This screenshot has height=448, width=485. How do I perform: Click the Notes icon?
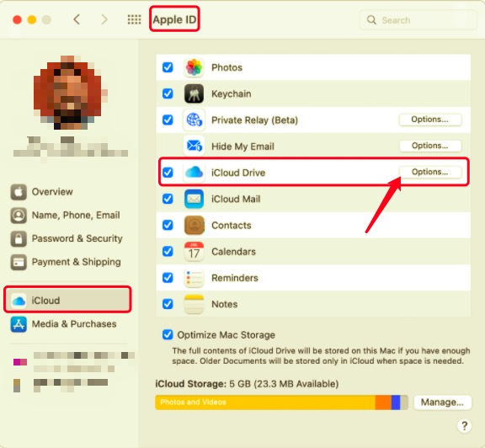pos(194,304)
